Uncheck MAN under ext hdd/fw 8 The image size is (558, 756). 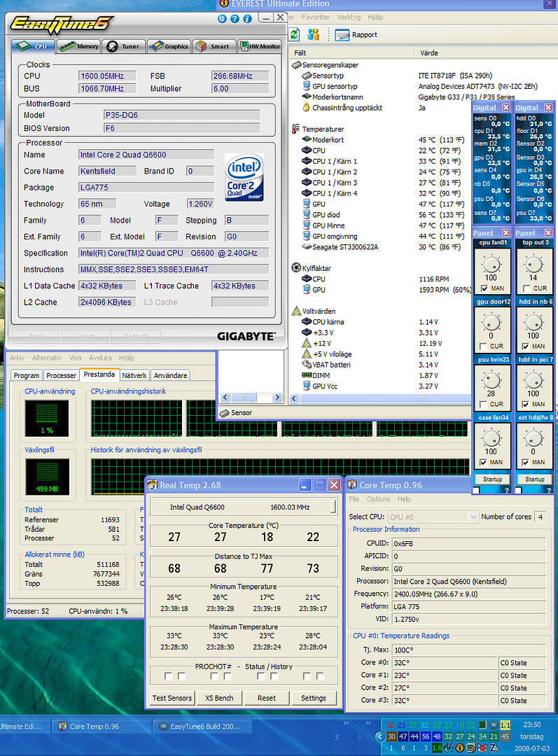(x=526, y=462)
